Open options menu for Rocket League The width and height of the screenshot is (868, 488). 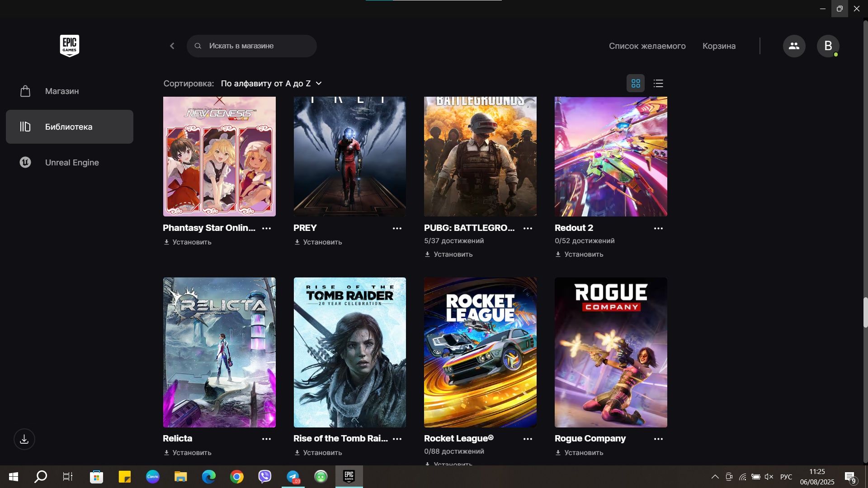528,439
